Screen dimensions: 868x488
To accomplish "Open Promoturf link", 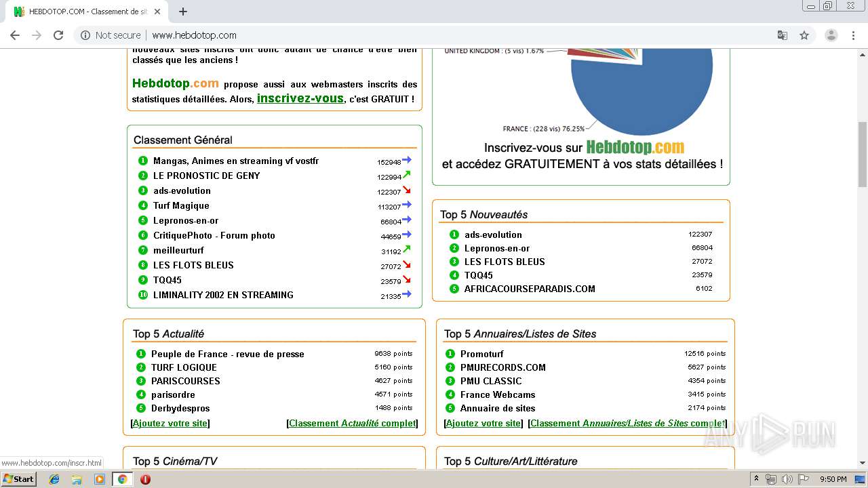I will [482, 354].
